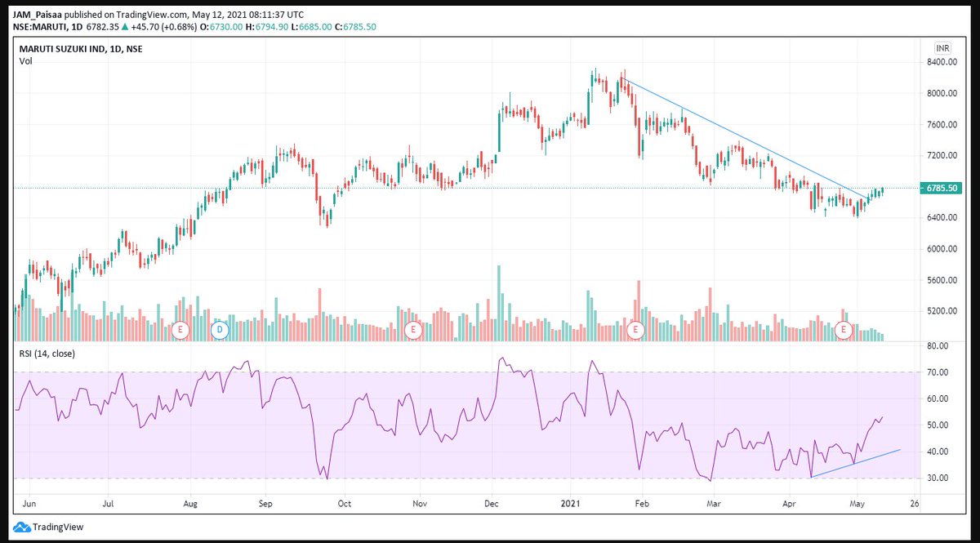The width and height of the screenshot is (980, 543).
Task: Open the earnings marker E near Feb
Action: pyautogui.click(x=636, y=330)
